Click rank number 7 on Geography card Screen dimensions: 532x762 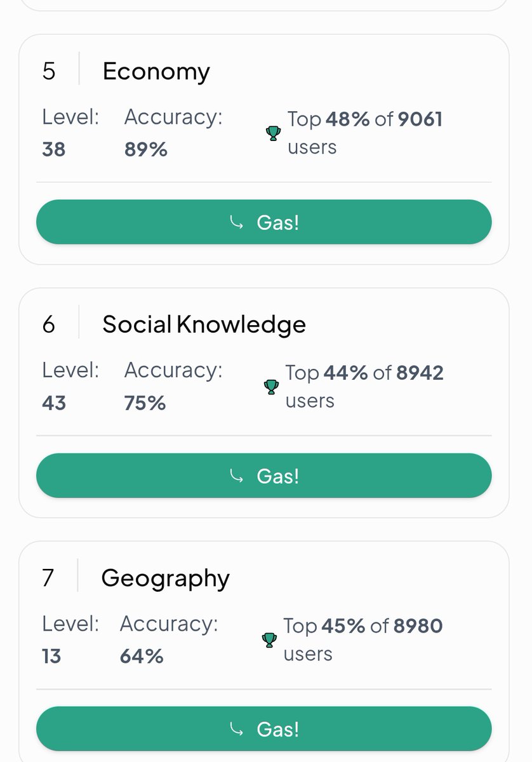click(48, 578)
